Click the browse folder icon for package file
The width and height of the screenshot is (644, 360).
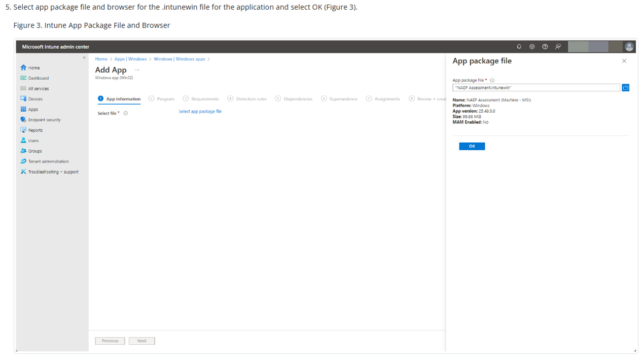pyautogui.click(x=625, y=87)
